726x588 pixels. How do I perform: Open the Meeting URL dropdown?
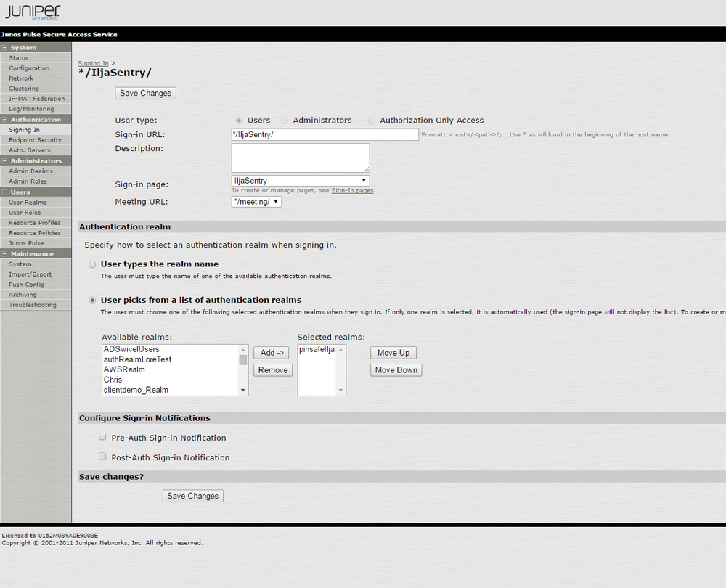pos(256,202)
